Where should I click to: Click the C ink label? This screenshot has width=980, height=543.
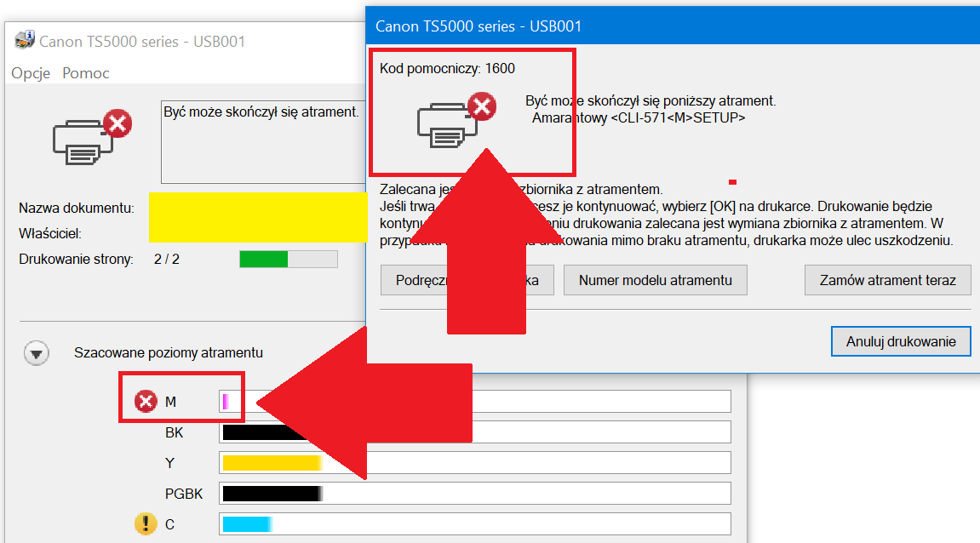click(169, 524)
